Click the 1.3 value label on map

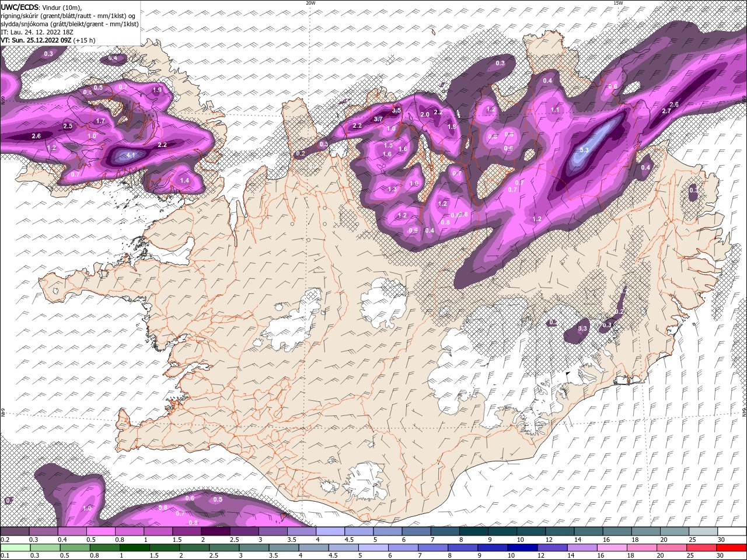tap(392, 189)
